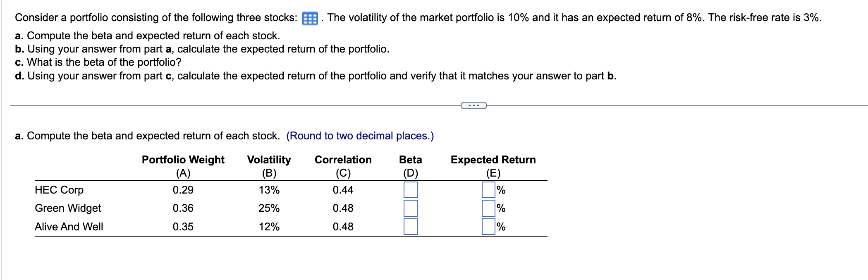The height and width of the screenshot is (280, 868).
Task: Click the Alive And Well beta input
Action: tap(410, 227)
